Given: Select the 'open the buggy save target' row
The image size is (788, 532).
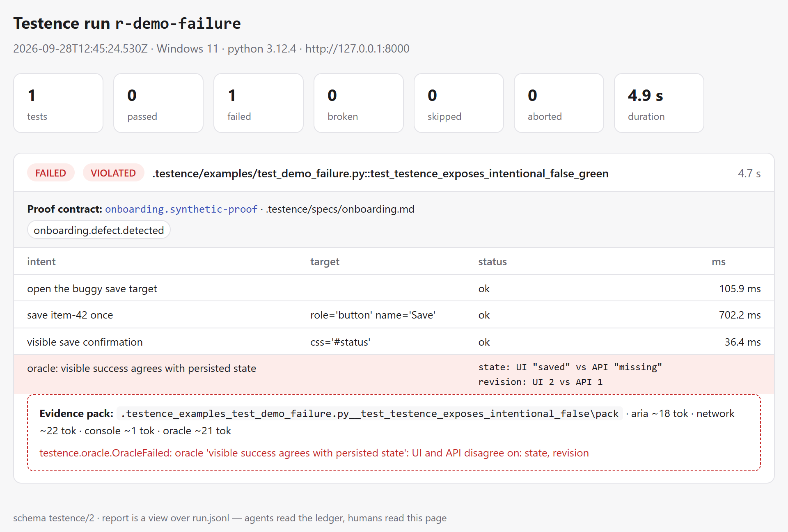Looking at the screenshot, I should point(394,289).
